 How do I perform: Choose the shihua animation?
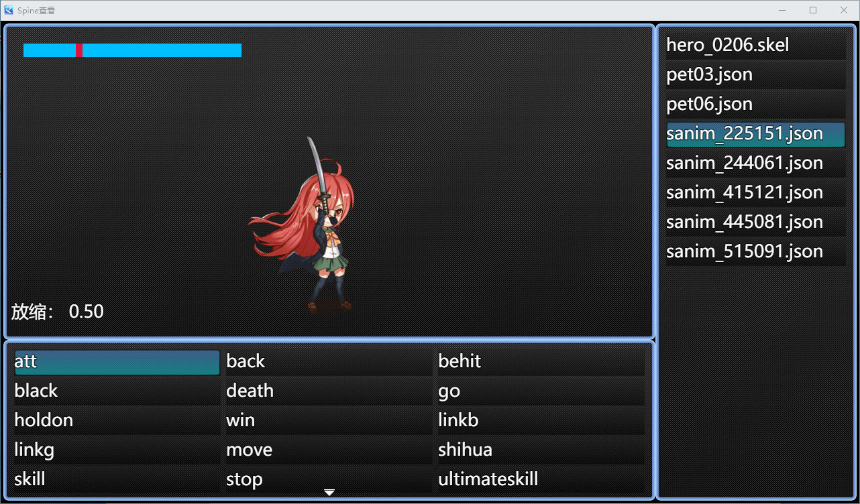tap(541, 450)
